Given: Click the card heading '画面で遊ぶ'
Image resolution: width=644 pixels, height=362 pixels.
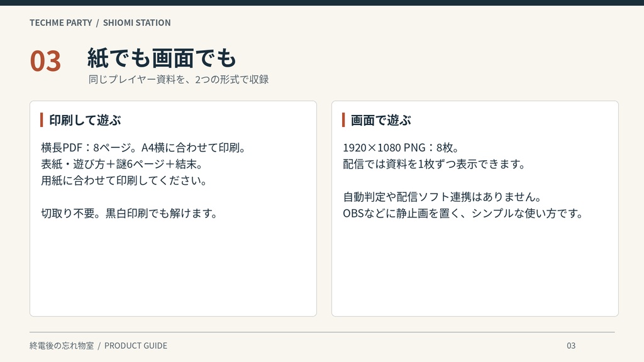Looking at the screenshot, I should tap(380, 120).
